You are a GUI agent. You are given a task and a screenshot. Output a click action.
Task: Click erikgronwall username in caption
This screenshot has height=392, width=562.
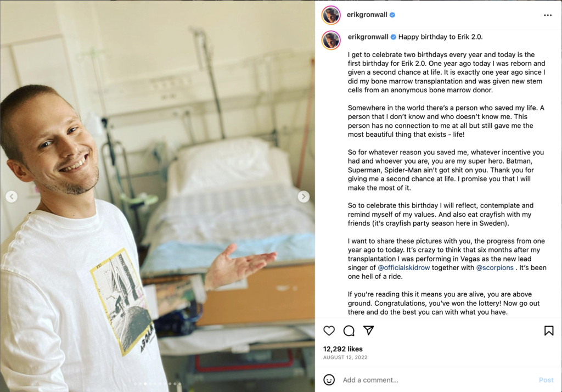click(x=368, y=37)
